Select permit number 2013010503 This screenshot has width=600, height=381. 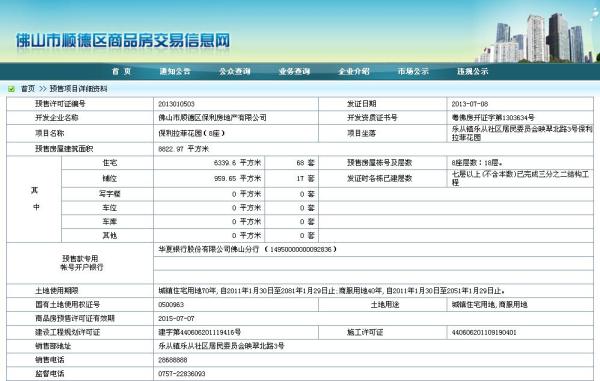176,104
